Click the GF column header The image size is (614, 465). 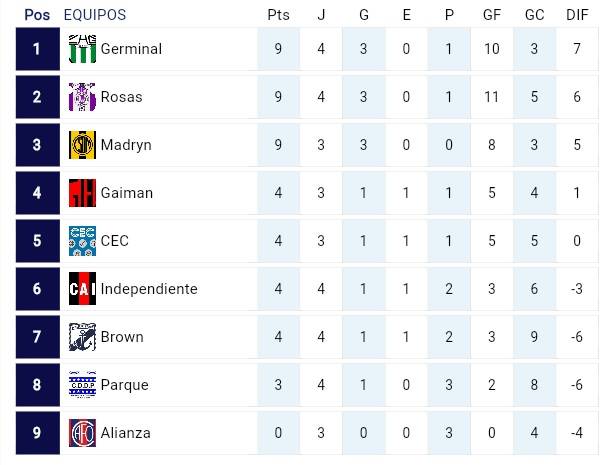click(x=490, y=15)
